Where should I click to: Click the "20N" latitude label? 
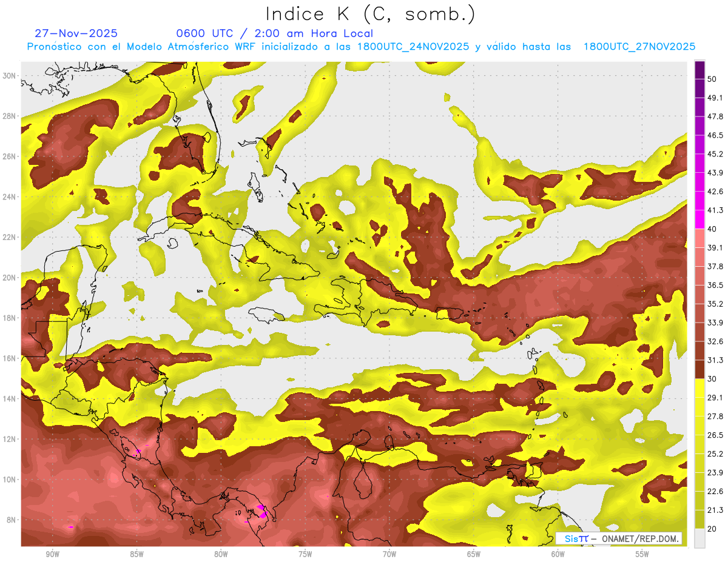[10, 278]
